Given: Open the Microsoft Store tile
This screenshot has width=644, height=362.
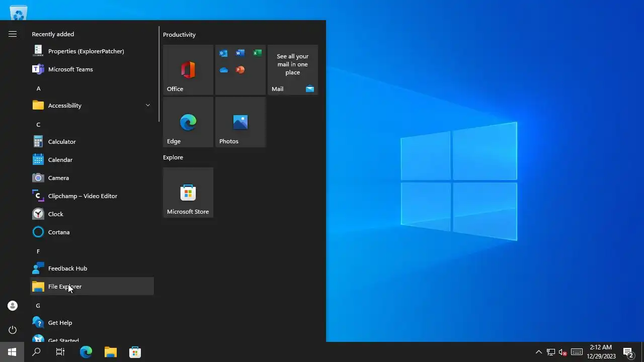Looking at the screenshot, I should click(x=188, y=193).
